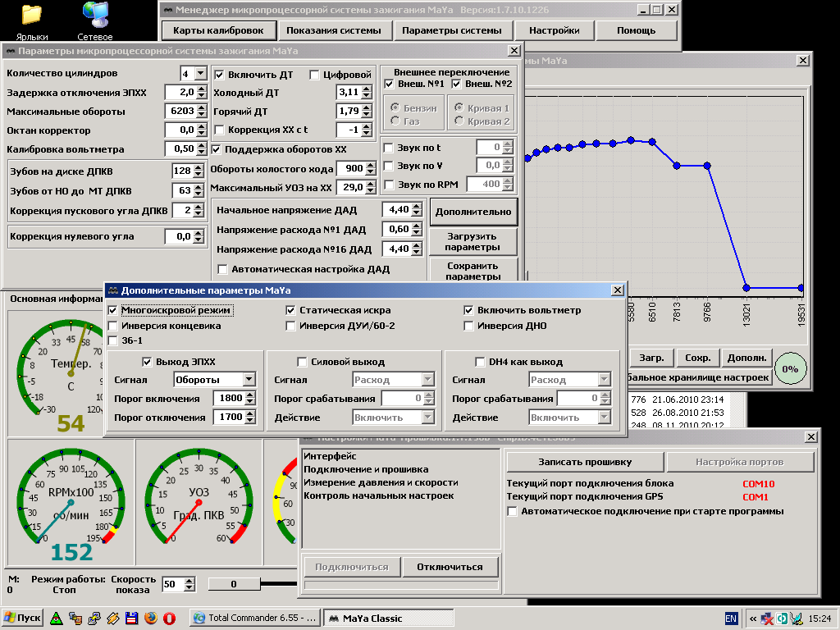Click Порог отключения 1700 spinner arrows
Viewport: 840px width, 630px height.
pyautogui.click(x=250, y=418)
